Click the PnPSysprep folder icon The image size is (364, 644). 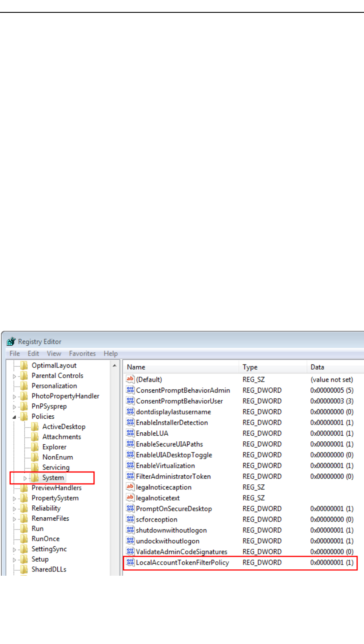[24, 406]
